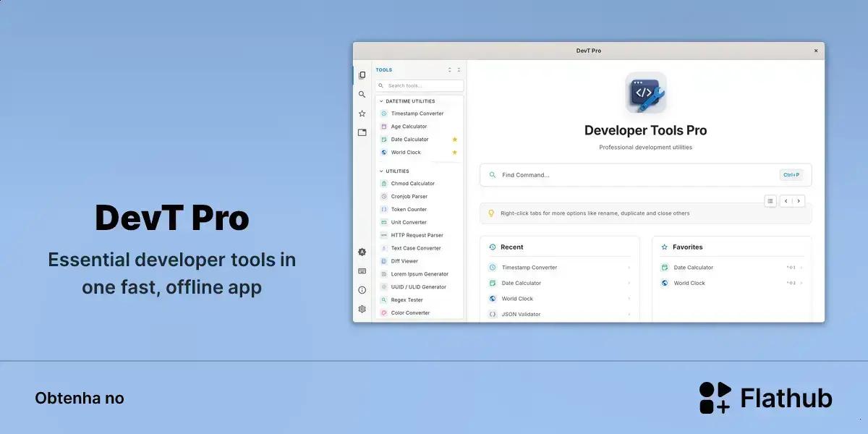The height and width of the screenshot is (434, 868).
Task: Click the list view icon beside the tip arrows
Action: click(x=770, y=201)
